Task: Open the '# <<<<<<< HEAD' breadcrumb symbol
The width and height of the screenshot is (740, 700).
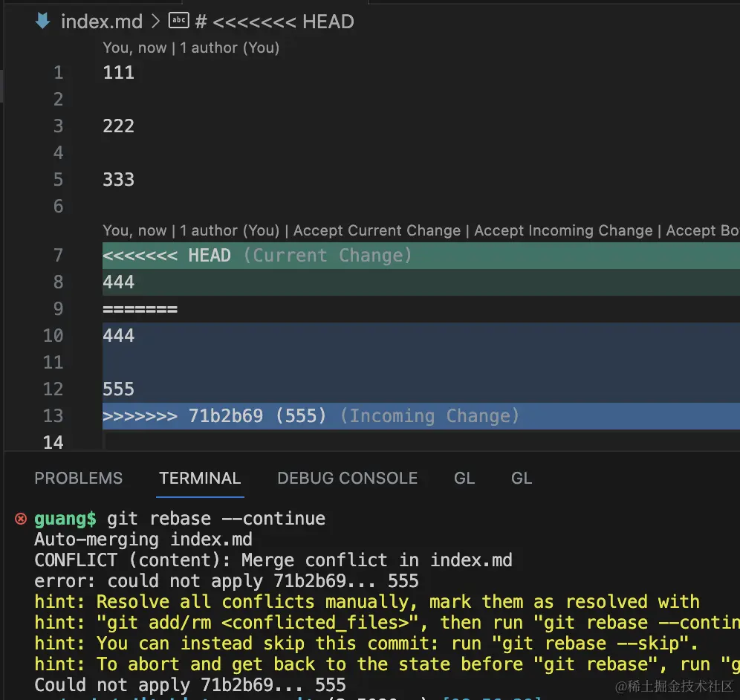Action: [x=275, y=22]
